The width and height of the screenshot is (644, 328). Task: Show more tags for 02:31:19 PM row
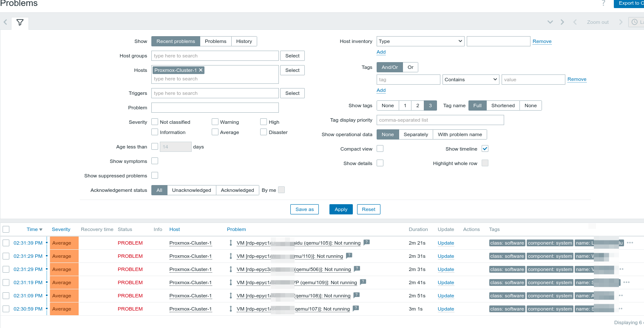coord(626,282)
